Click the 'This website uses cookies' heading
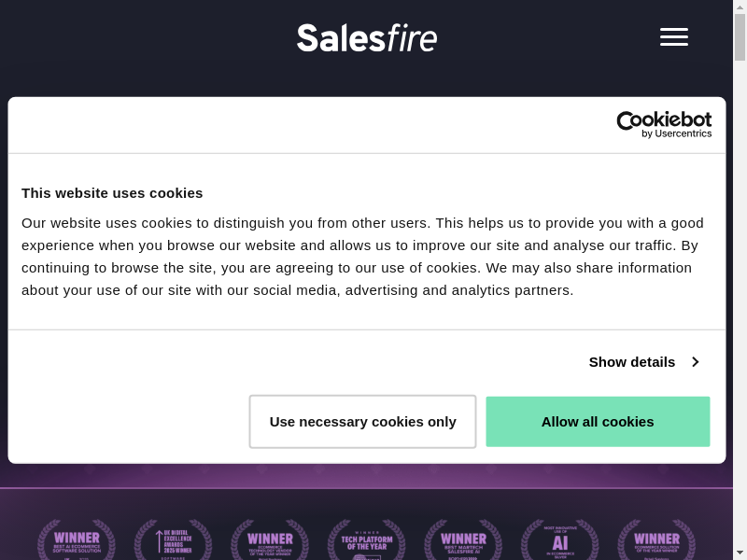This screenshot has height=560, width=747. click(x=112, y=193)
